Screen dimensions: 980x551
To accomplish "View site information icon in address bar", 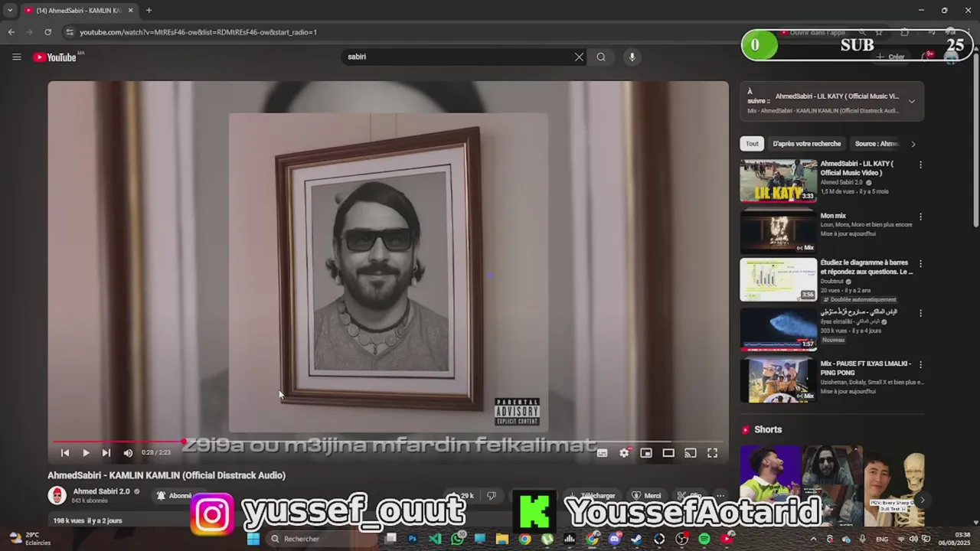I will coord(70,32).
